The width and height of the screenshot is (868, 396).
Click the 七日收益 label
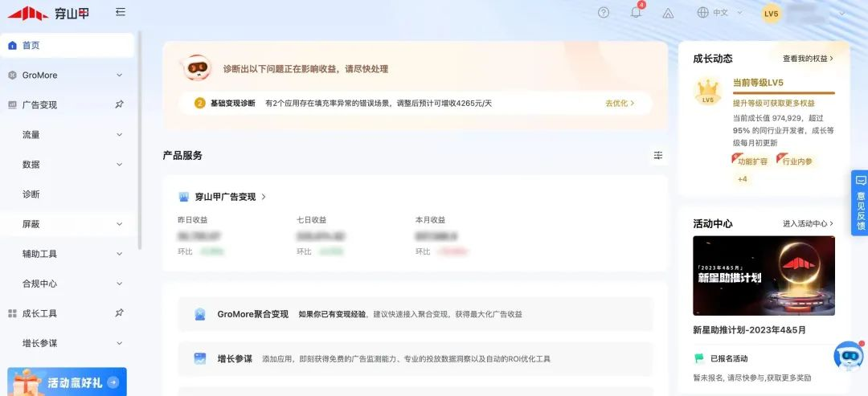click(x=312, y=219)
